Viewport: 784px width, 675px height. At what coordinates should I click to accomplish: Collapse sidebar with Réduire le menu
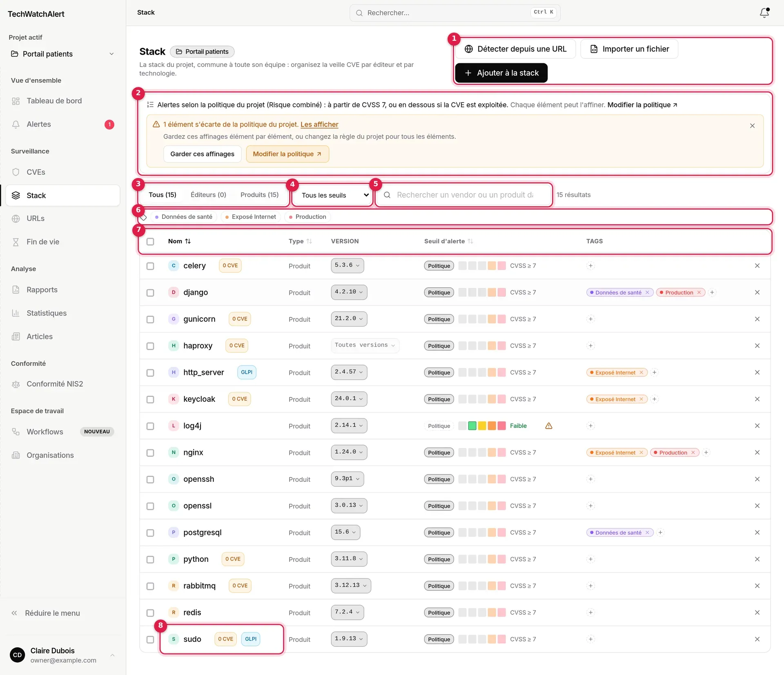(x=45, y=613)
